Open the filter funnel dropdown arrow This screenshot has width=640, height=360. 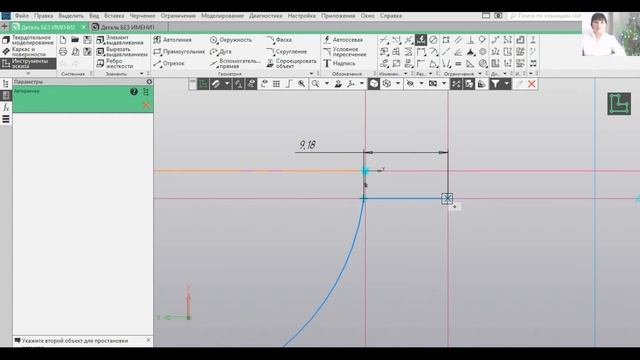point(507,84)
